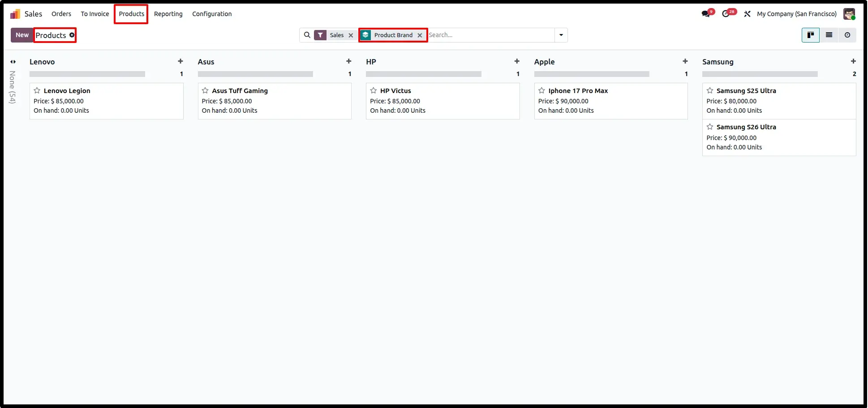Open the To Invoice menu
The width and height of the screenshot is (868, 408).
(95, 14)
